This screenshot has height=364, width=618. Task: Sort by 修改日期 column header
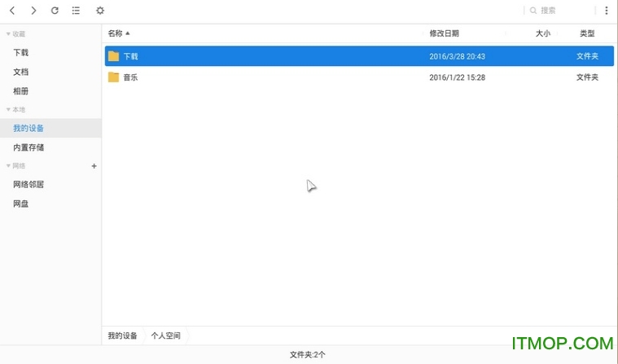click(x=444, y=33)
